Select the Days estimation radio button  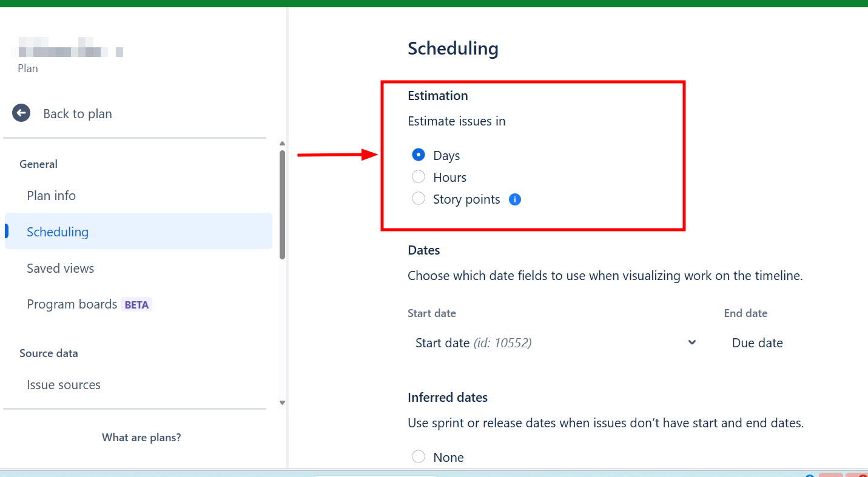click(x=419, y=155)
